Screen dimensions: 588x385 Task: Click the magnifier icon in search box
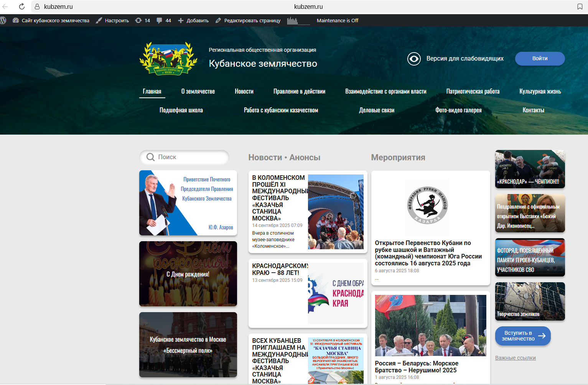151,157
